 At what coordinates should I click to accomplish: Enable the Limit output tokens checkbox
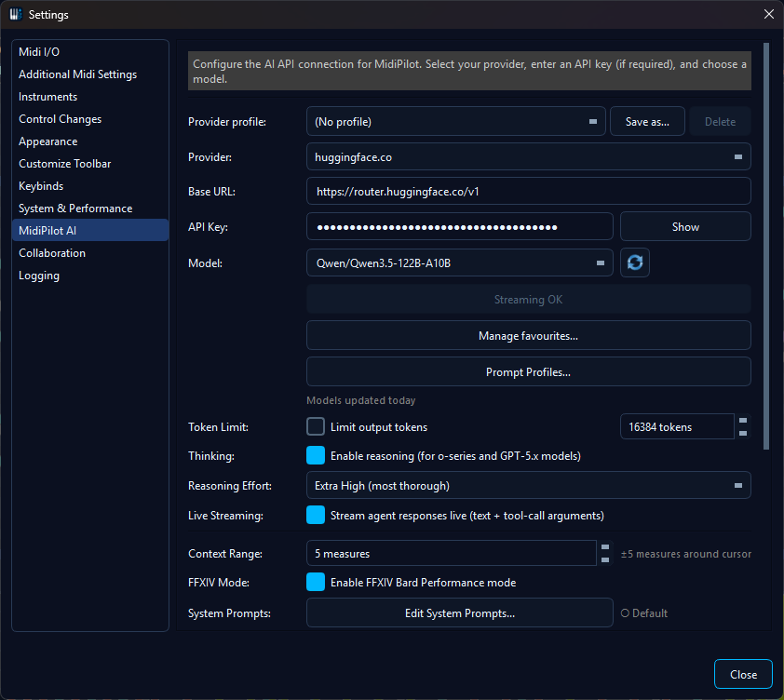[316, 427]
